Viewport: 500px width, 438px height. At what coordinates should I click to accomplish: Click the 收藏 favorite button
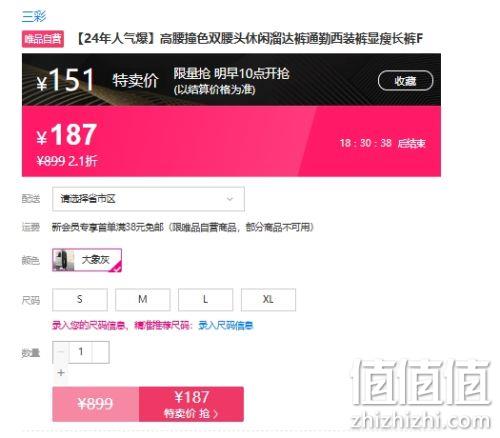coord(405,81)
